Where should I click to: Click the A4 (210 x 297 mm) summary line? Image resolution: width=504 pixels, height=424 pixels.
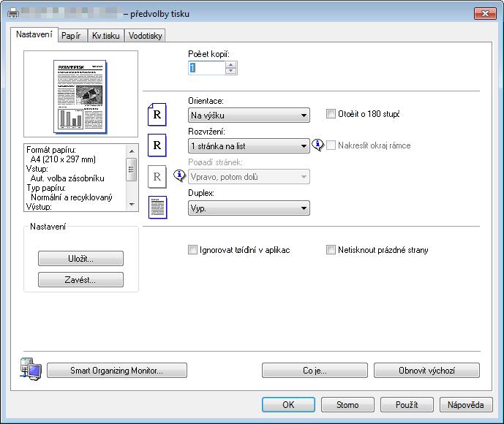(x=64, y=159)
